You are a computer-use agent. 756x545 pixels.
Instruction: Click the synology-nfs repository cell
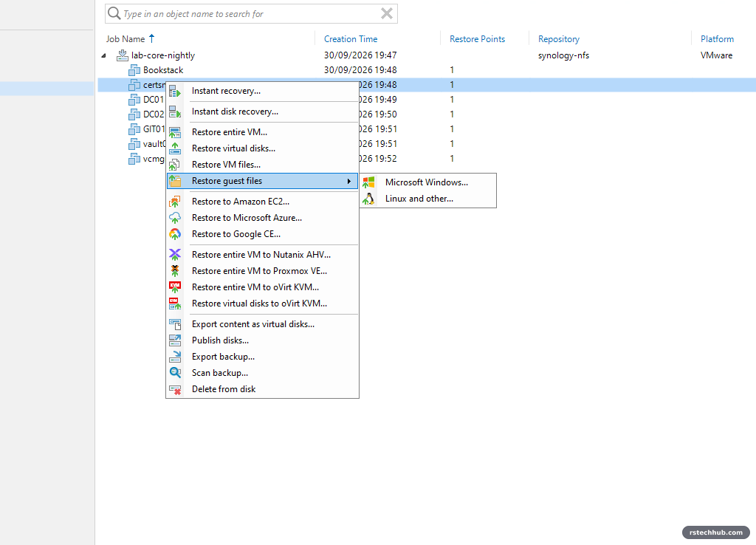[x=563, y=55]
